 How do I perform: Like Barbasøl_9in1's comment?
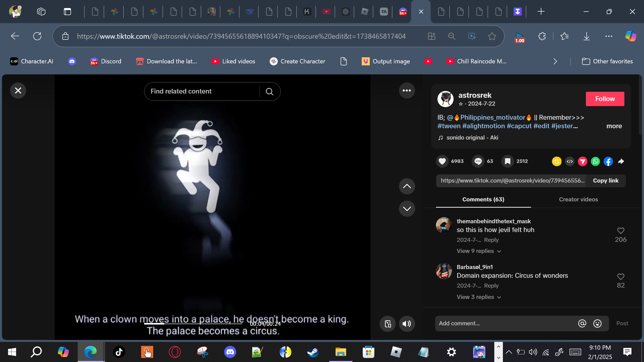(621, 277)
